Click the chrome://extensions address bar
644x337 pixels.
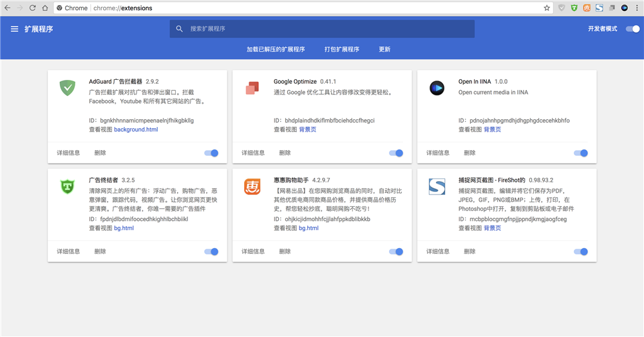click(303, 8)
